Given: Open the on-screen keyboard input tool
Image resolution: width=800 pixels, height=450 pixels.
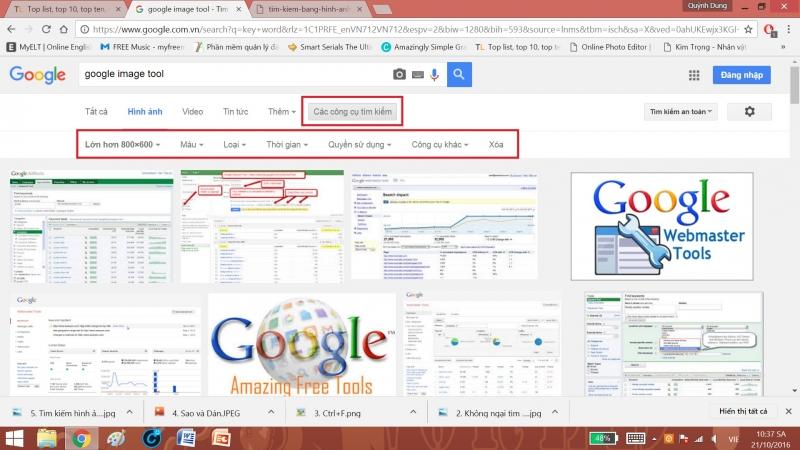Looking at the screenshot, I should click(x=418, y=75).
